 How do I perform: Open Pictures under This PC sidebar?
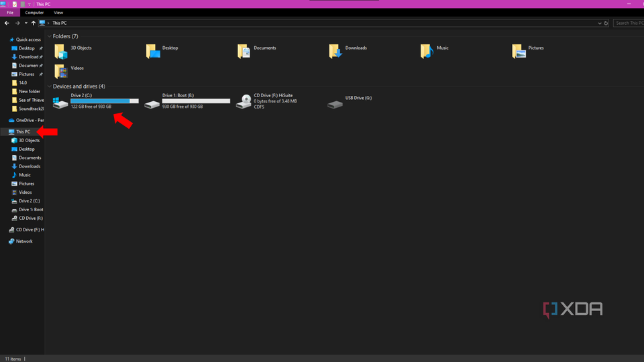(x=26, y=183)
